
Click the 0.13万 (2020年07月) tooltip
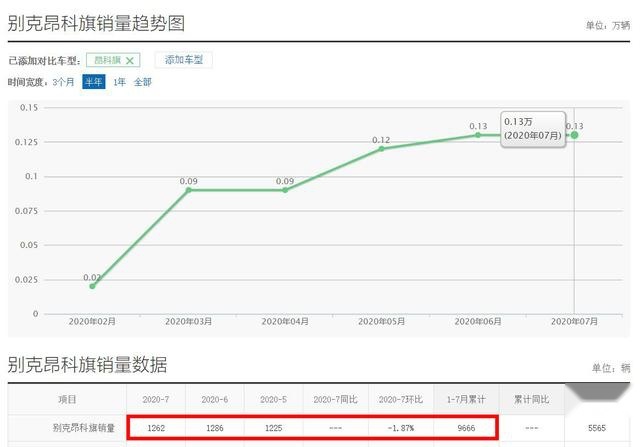pyautogui.click(x=533, y=129)
